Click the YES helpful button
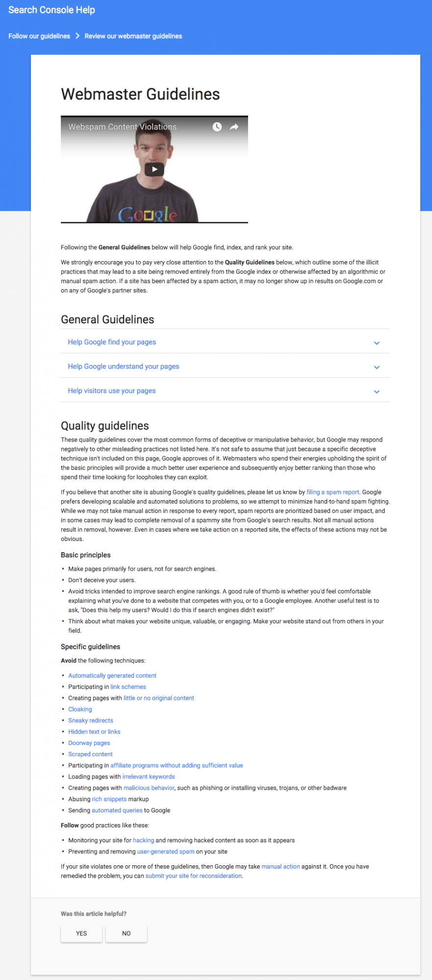The height and width of the screenshot is (980, 432). pyautogui.click(x=81, y=933)
